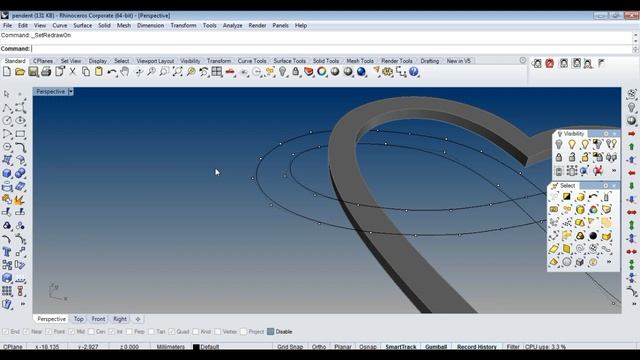Viewport: 640px width, 360px height.
Task: Toggle the Point osnap checkbox
Action: pyautogui.click(x=49, y=332)
